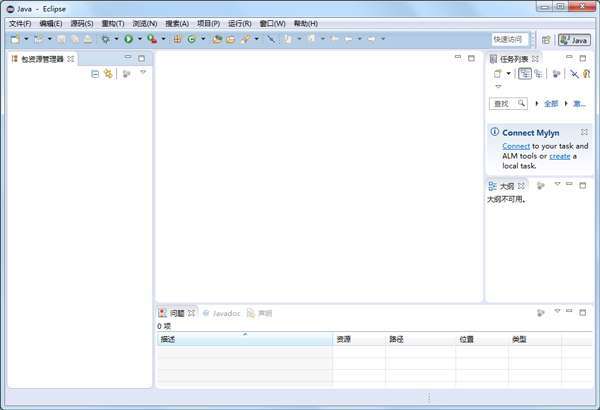This screenshot has height=410, width=600.
Task: Click the magnifier icon in the Task List search box
Action: [x=521, y=103]
